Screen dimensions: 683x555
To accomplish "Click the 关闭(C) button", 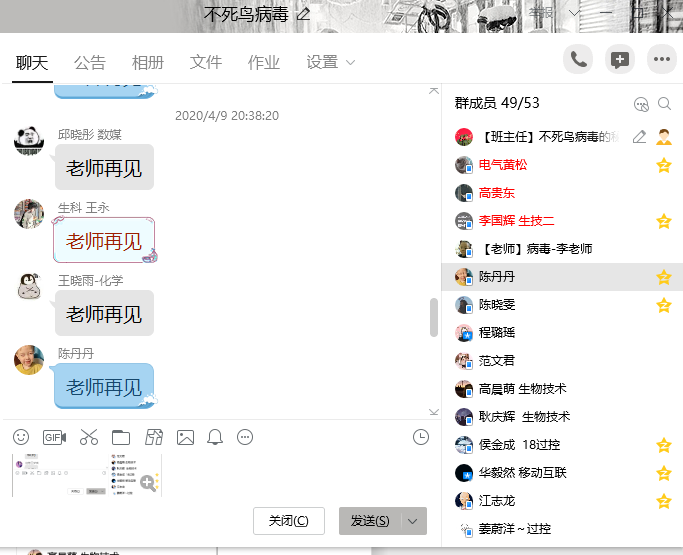I will (x=289, y=521).
